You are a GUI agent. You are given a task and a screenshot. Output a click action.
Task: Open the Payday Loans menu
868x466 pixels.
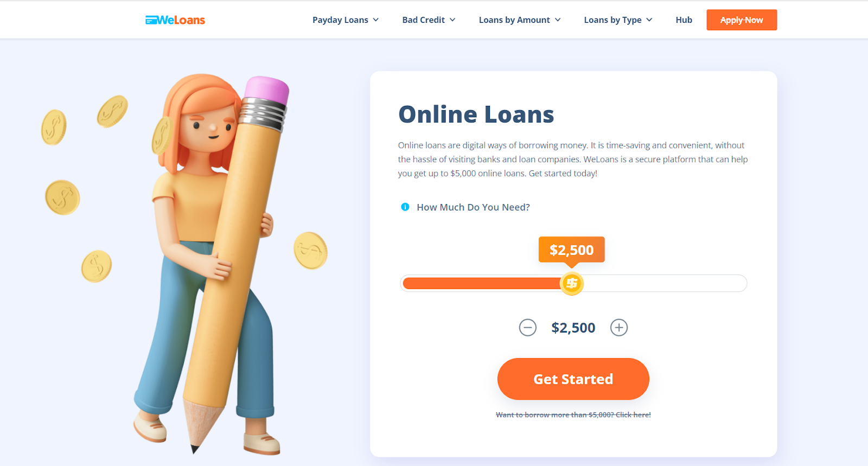[x=340, y=20]
